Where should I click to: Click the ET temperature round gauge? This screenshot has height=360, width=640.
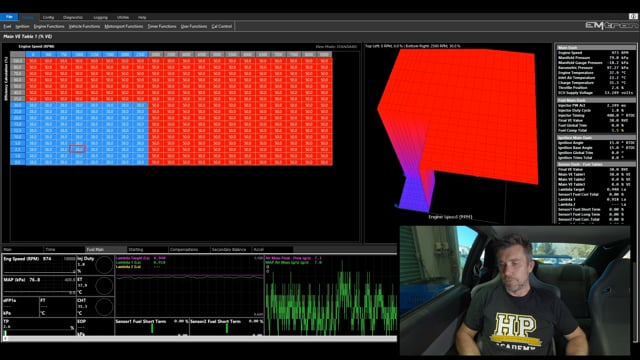click(104, 286)
